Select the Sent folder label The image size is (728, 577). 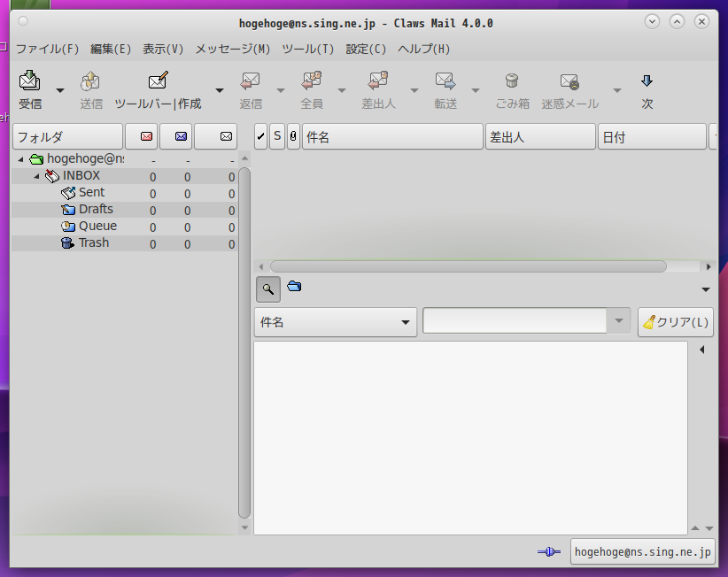click(91, 193)
